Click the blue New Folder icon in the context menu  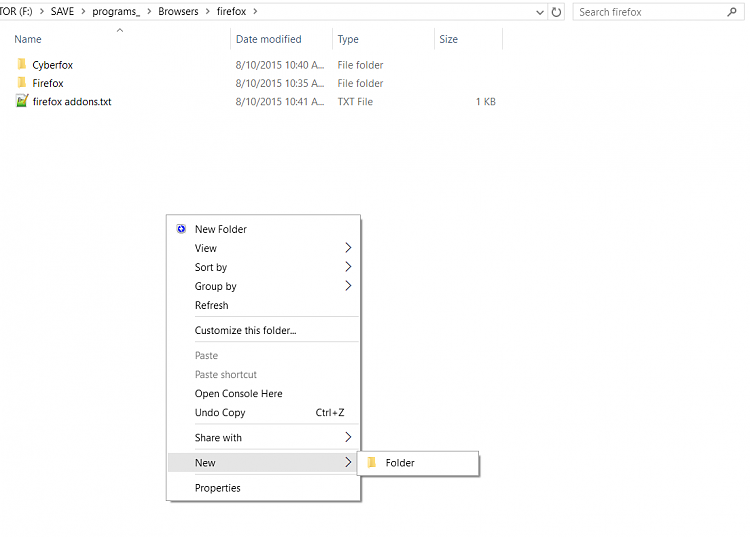coord(181,229)
